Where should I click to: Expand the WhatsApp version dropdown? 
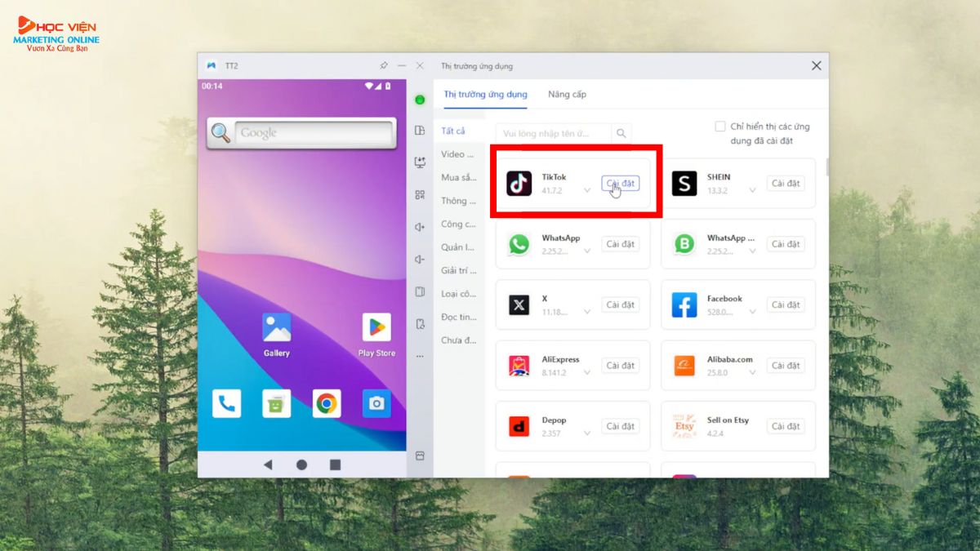586,251
